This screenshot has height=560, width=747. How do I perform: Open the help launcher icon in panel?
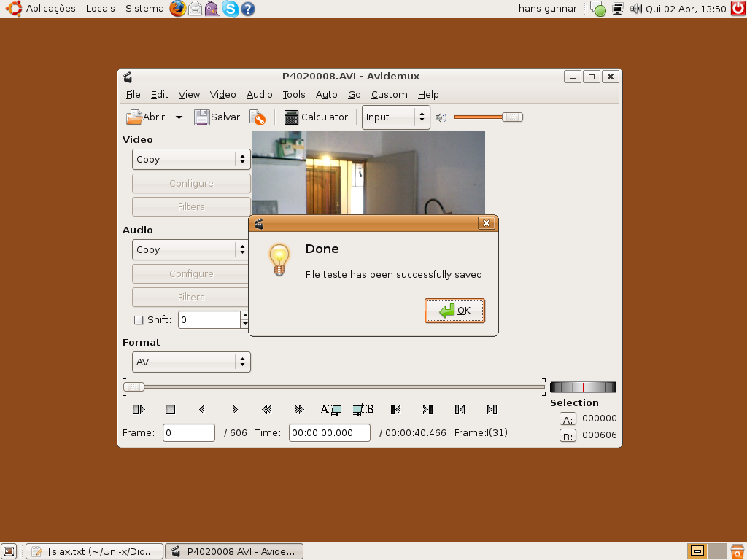pyautogui.click(x=248, y=9)
